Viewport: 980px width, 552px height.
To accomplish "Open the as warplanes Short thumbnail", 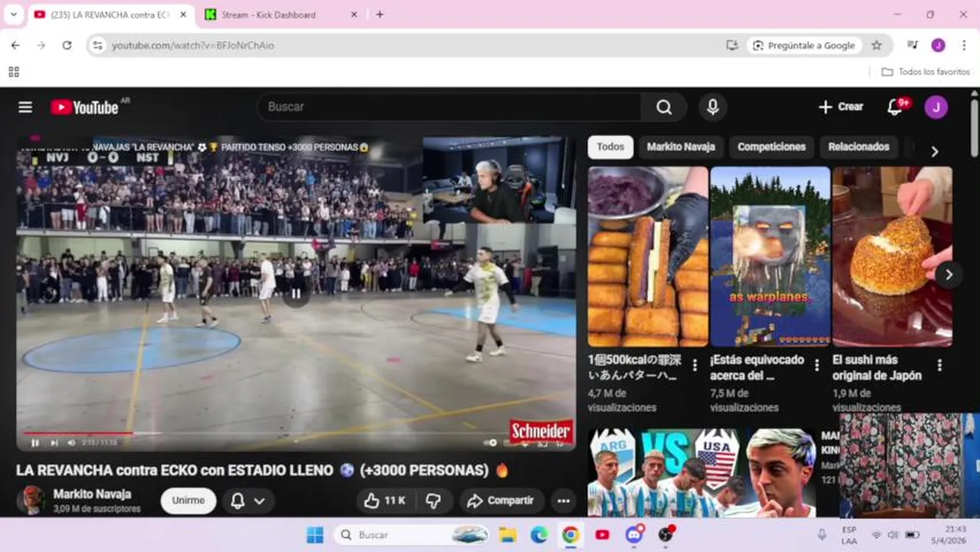I will click(770, 257).
